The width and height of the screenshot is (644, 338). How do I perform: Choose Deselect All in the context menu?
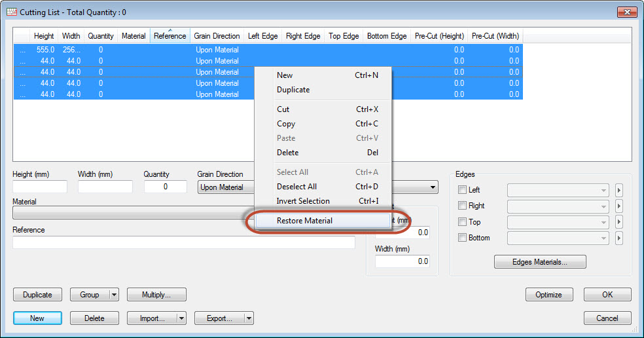pyautogui.click(x=323, y=187)
